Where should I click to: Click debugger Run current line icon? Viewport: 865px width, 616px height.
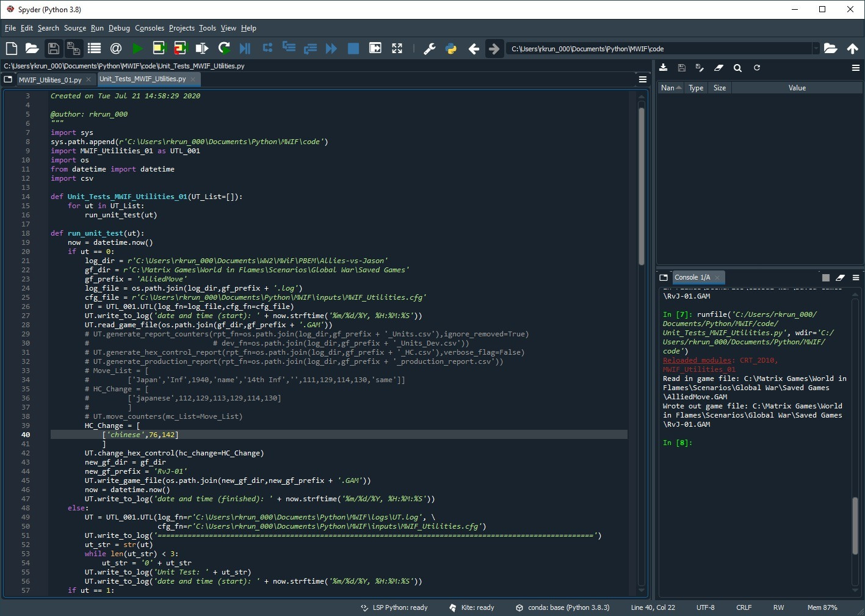267,48
